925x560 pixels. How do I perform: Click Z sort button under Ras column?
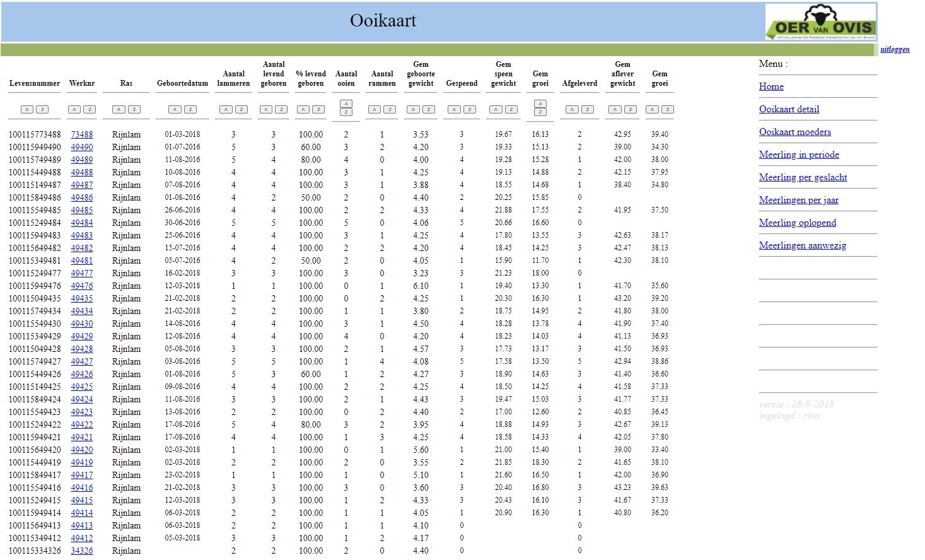134,110
